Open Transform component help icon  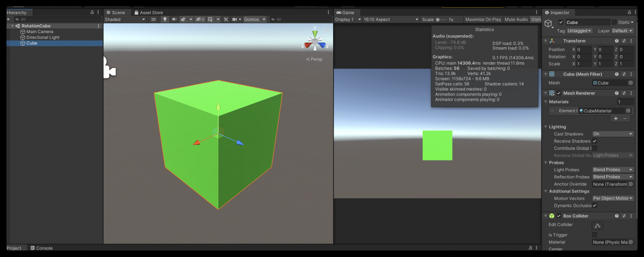click(x=616, y=41)
